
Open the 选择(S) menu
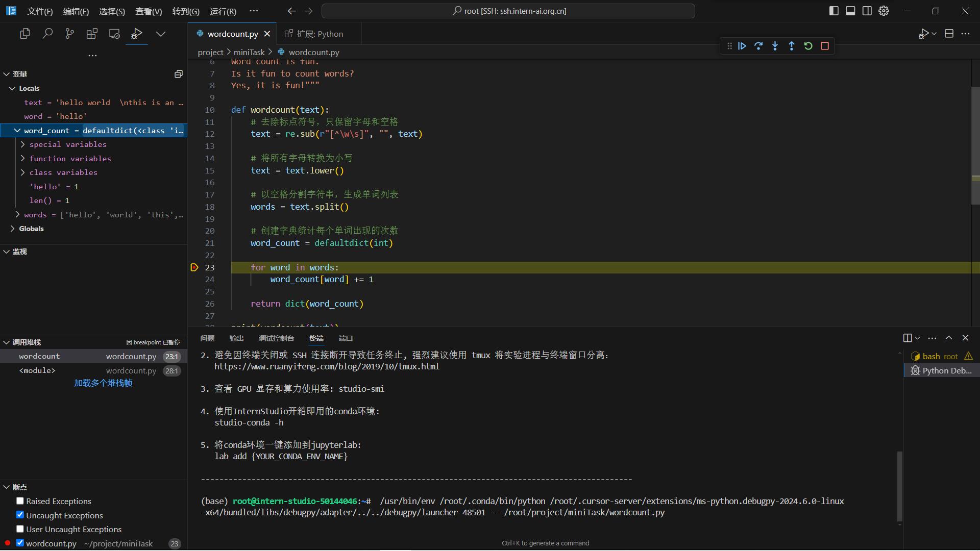112,11
